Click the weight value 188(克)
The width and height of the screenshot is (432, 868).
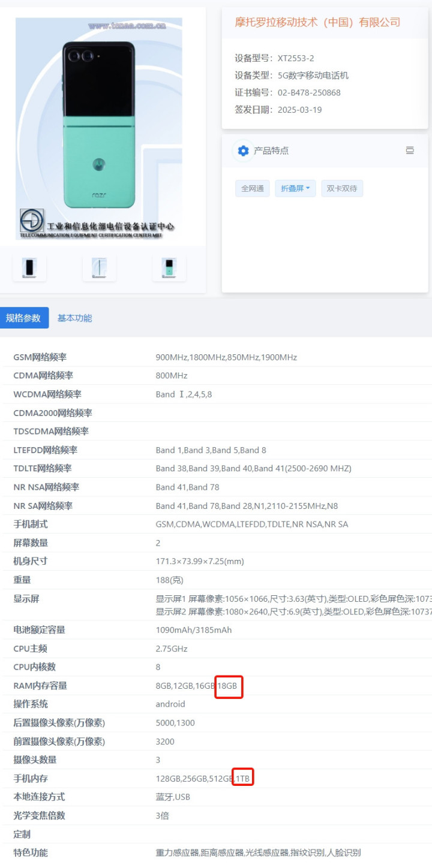(x=170, y=580)
